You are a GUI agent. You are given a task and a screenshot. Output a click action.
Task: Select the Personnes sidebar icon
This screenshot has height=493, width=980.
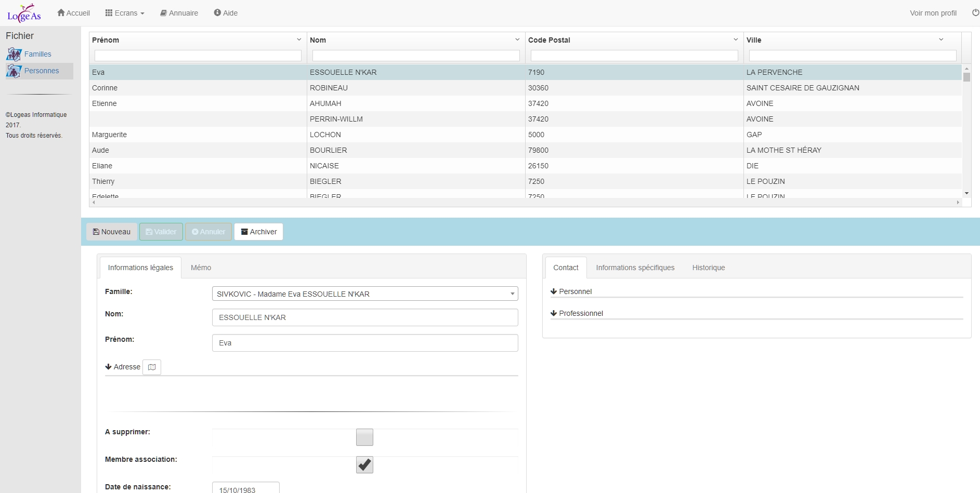coord(14,71)
